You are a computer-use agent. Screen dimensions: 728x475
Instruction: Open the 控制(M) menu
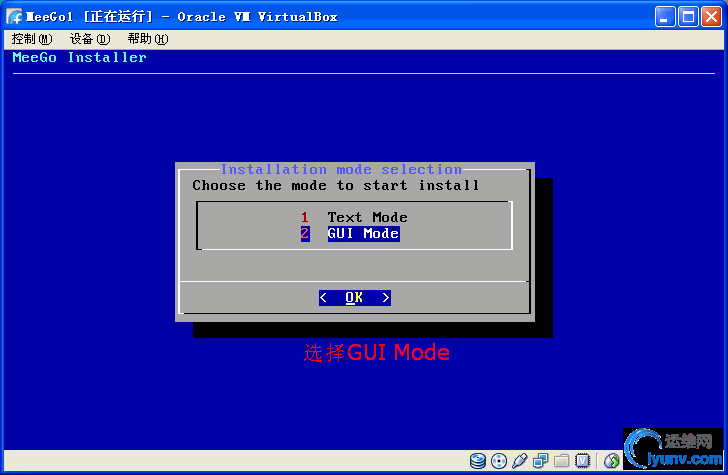pyautogui.click(x=32, y=39)
